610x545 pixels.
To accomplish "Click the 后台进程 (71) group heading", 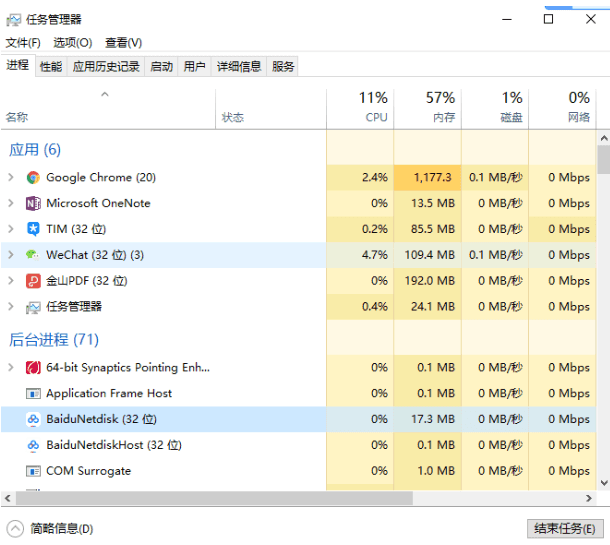I will click(x=54, y=340).
